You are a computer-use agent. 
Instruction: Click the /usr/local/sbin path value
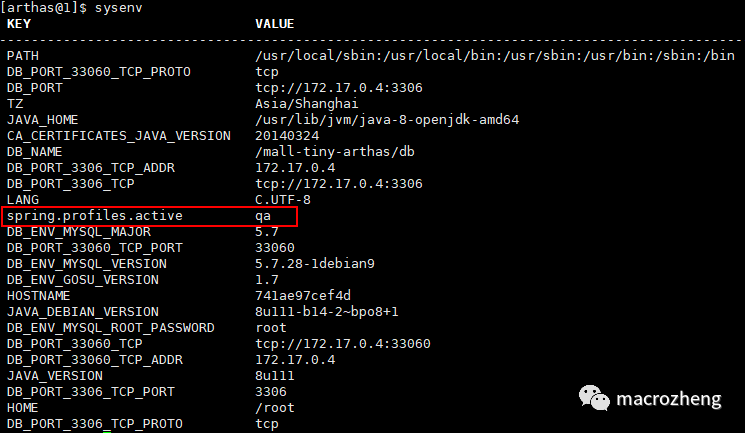click(495, 56)
